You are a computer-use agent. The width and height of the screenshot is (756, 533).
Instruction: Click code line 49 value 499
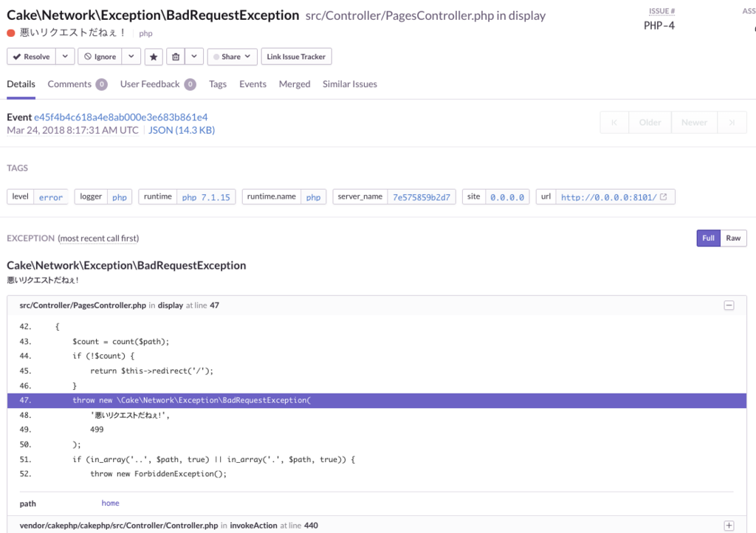click(97, 430)
